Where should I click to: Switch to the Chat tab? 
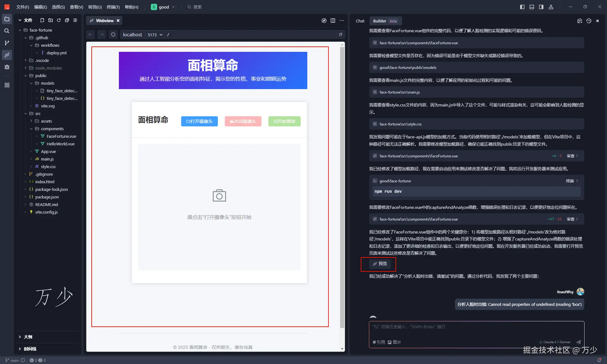pos(360,21)
